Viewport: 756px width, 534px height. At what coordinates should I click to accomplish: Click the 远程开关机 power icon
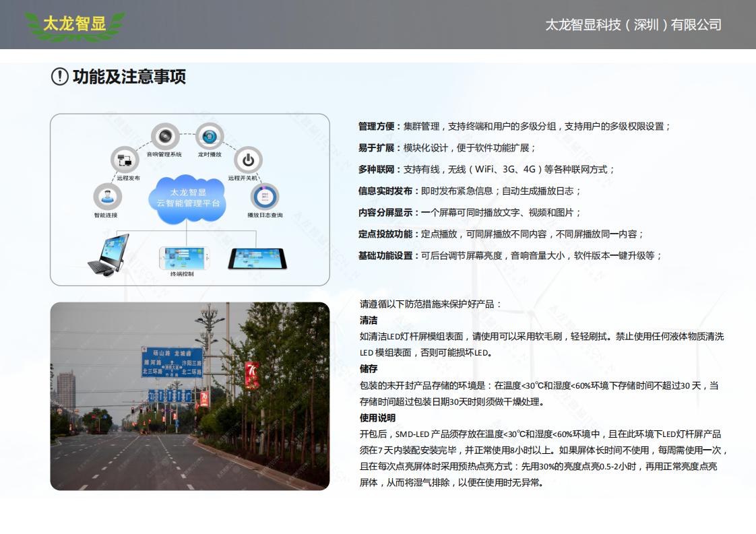click(248, 160)
